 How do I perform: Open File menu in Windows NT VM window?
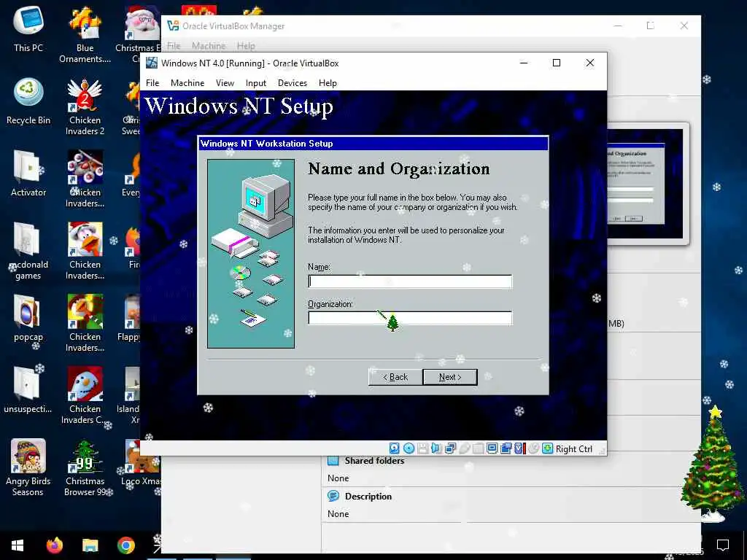[152, 83]
